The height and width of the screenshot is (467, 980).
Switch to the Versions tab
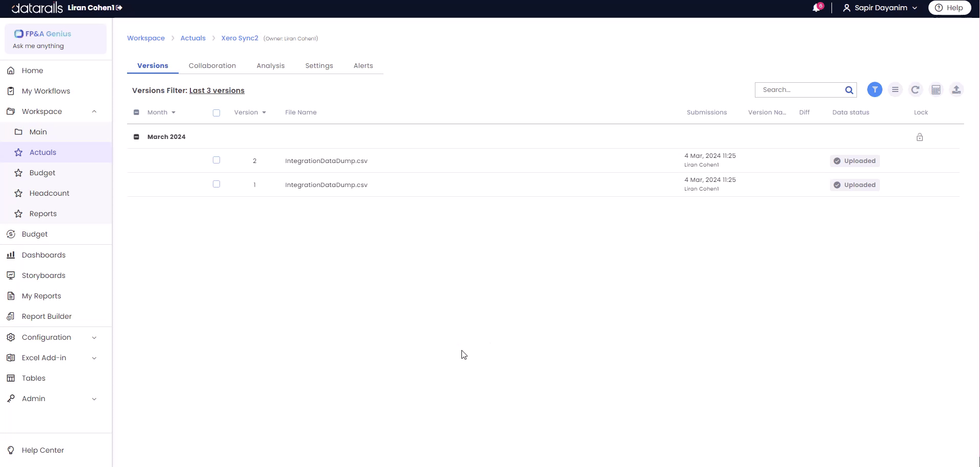(153, 65)
